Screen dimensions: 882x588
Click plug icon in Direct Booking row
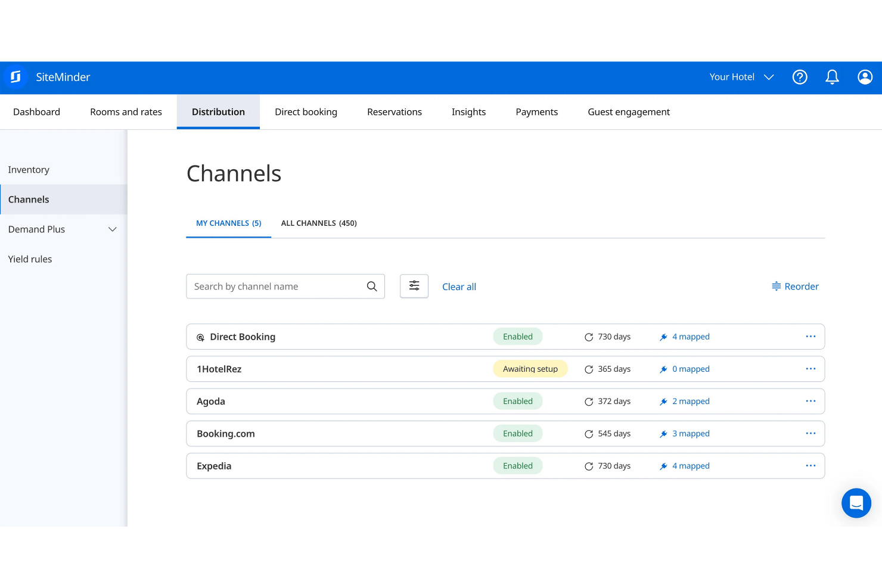pyautogui.click(x=663, y=337)
